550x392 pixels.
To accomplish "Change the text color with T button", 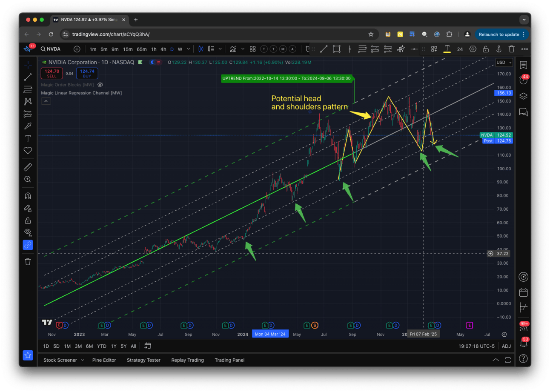I will pyautogui.click(x=447, y=49).
